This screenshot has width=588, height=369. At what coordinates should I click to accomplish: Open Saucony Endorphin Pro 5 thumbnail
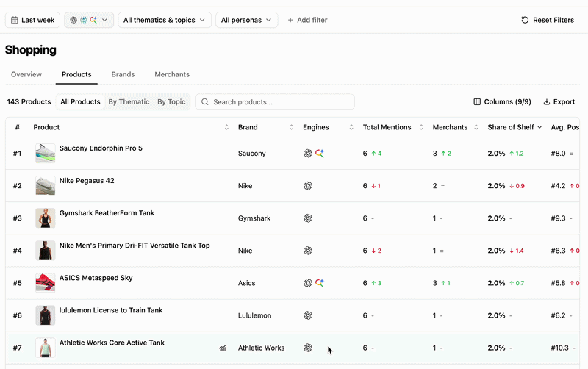[46, 153]
